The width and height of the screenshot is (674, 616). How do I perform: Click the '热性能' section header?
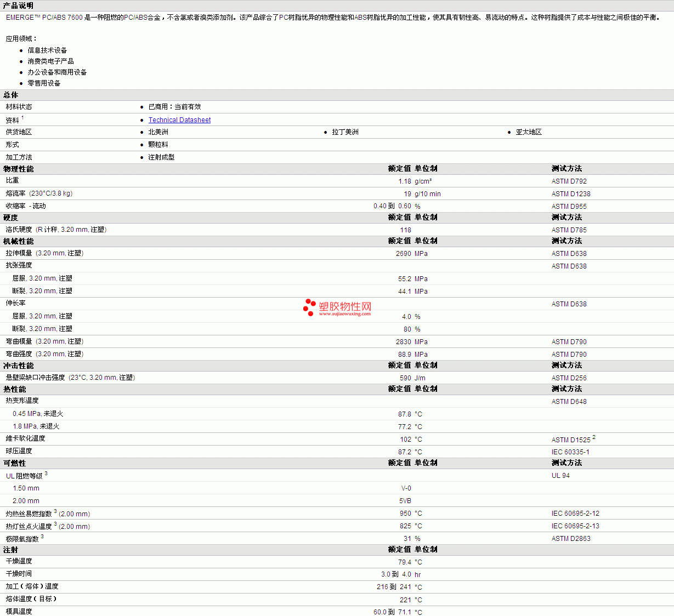click(14, 389)
